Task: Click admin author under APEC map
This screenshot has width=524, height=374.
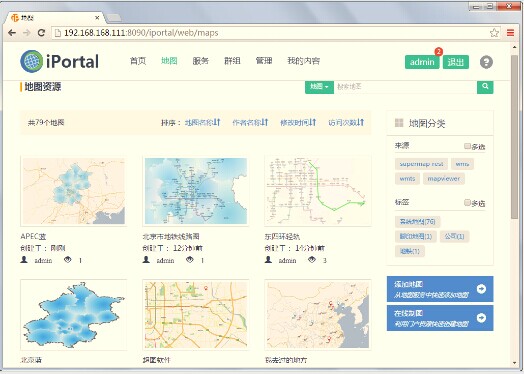Action: tap(43, 260)
